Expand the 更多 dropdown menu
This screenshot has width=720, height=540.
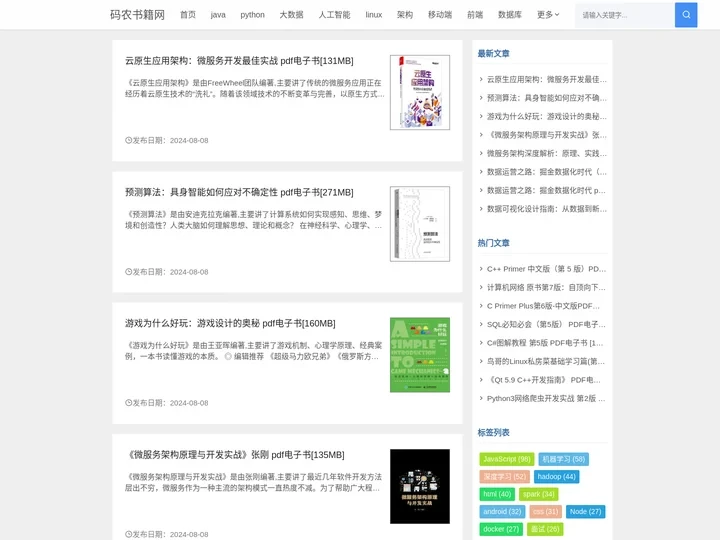pos(548,15)
